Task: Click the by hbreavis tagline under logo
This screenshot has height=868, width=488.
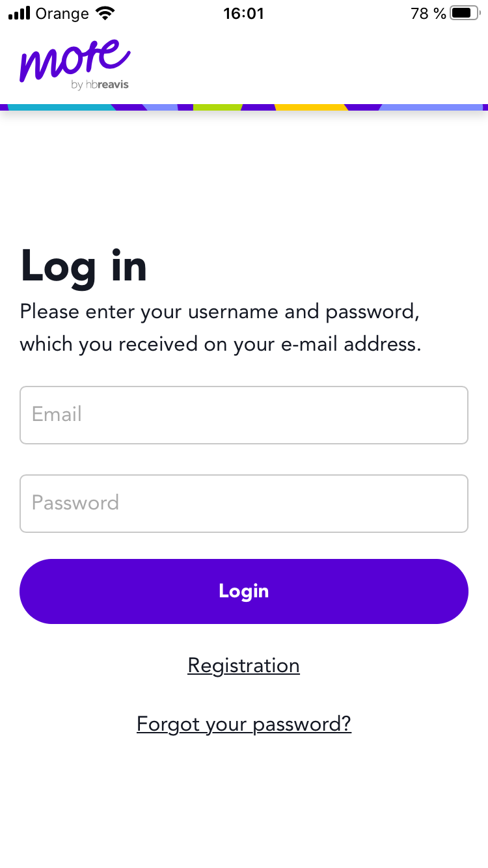Action: (x=100, y=85)
